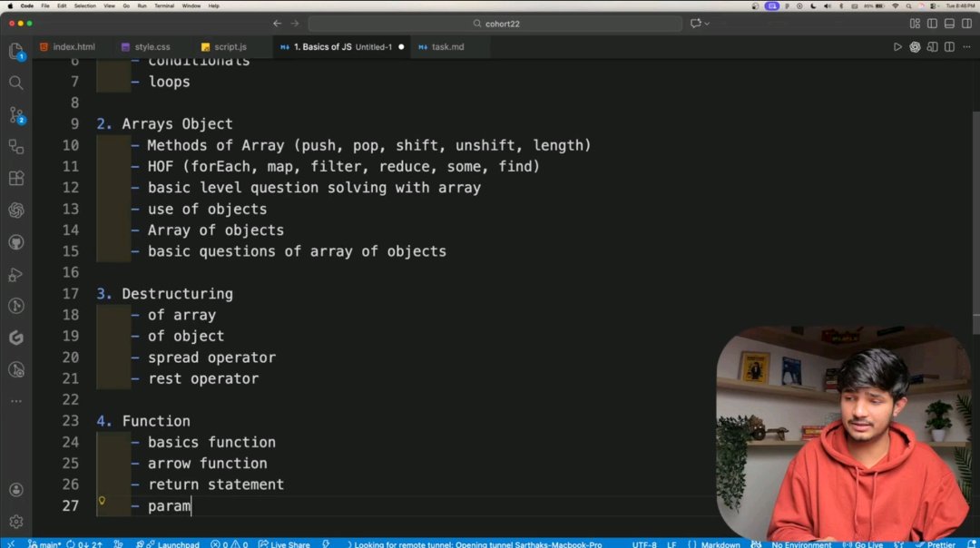Click the text '3. Destructuring'
This screenshot has width=980, height=548.
click(x=164, y=294)
